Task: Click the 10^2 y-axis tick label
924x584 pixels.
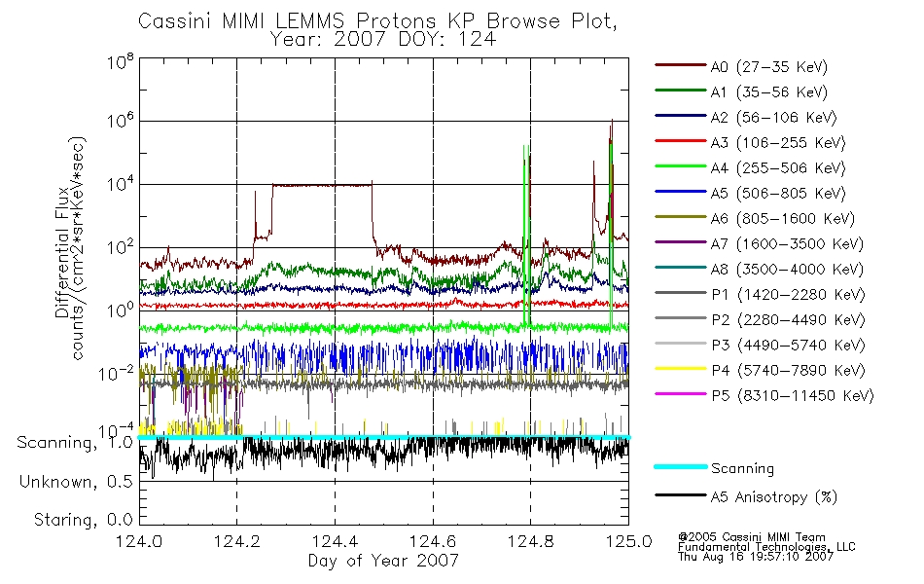Action: click(120, 246)
